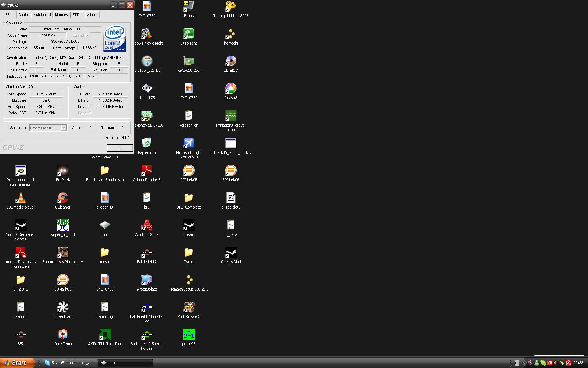Open the Alcohol 120% icon
588x368 pixels.
point(147,228)
